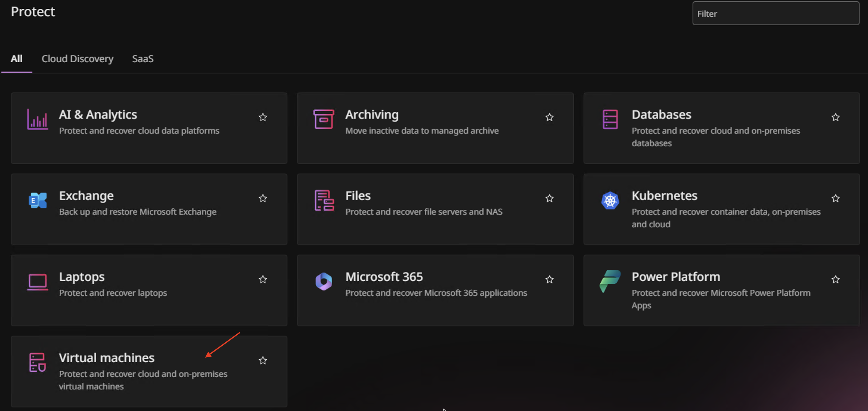This screenshot has width=868, height=411.
Task: Open the Files title link
Action: click(358, 196)
